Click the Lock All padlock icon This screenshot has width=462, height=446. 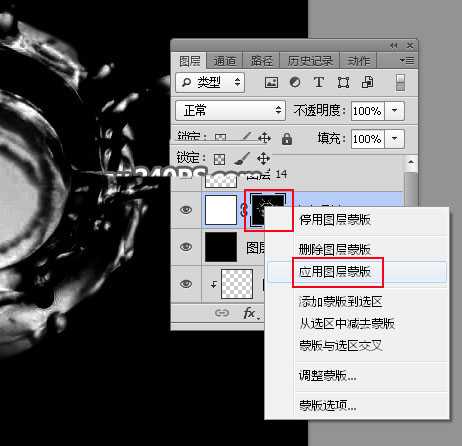(287, 139)
